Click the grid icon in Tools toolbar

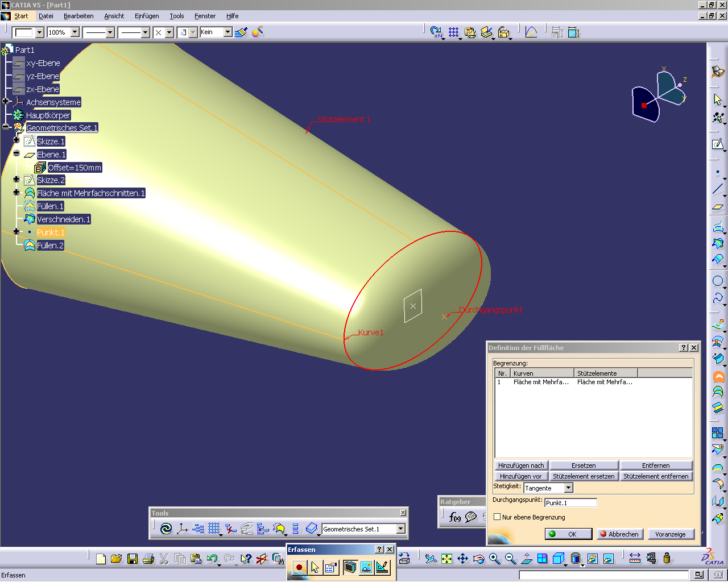pyautogui.click(x=214, y=529)
